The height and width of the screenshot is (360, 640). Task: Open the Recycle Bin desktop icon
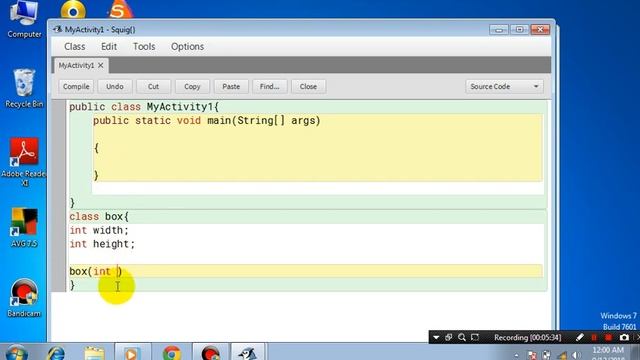(24, 88)
